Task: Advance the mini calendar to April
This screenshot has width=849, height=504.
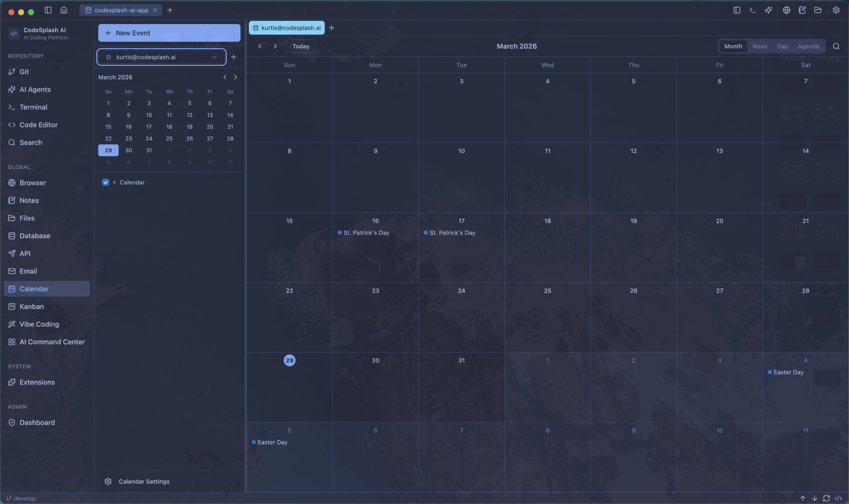Action: pos(236,77)
